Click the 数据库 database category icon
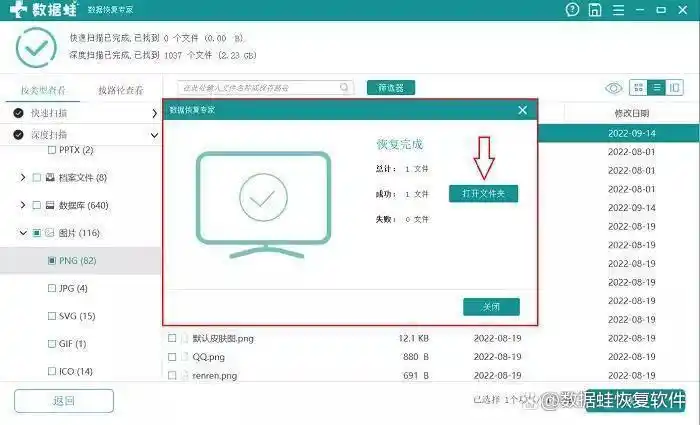 (50, 205)
